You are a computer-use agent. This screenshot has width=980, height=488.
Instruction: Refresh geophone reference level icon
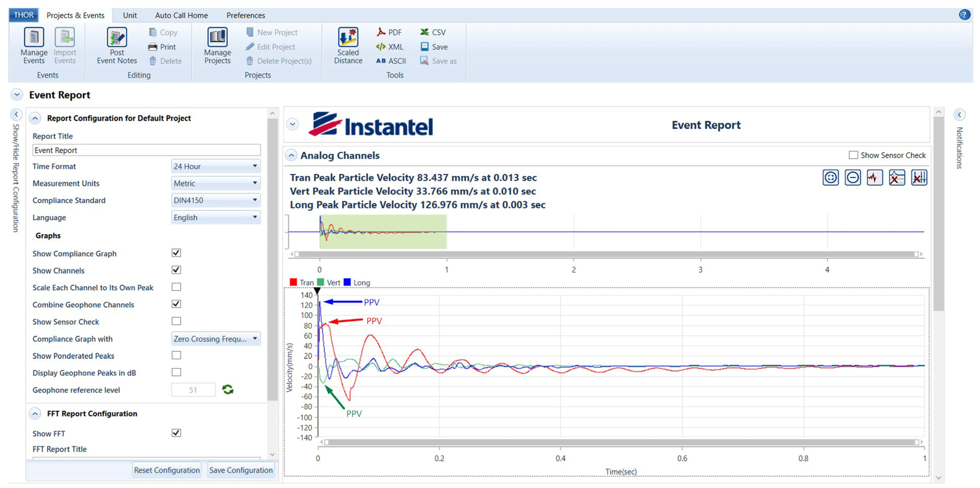pyautogui.click(x=228, y=390)
